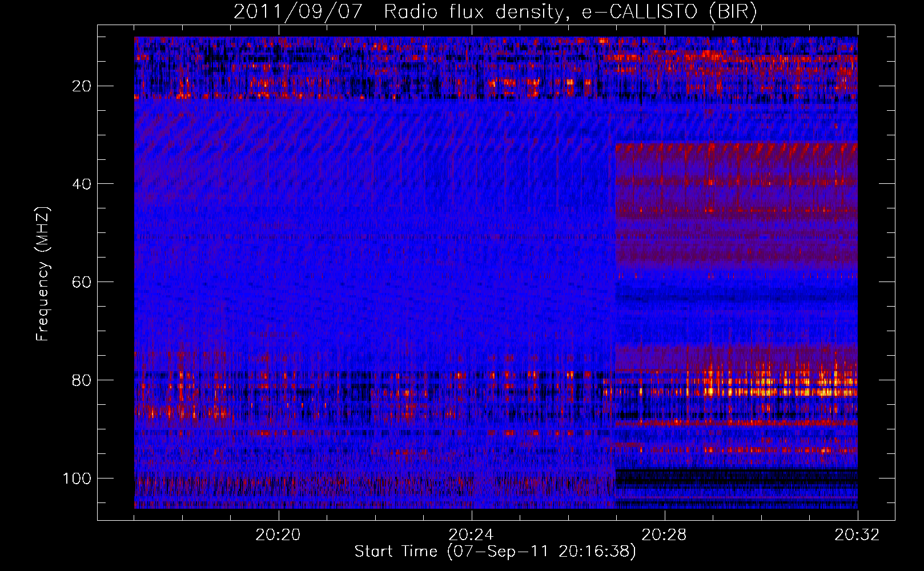
Task: Click the 20:28 time tick label
Action: click(x=664, y=535)
